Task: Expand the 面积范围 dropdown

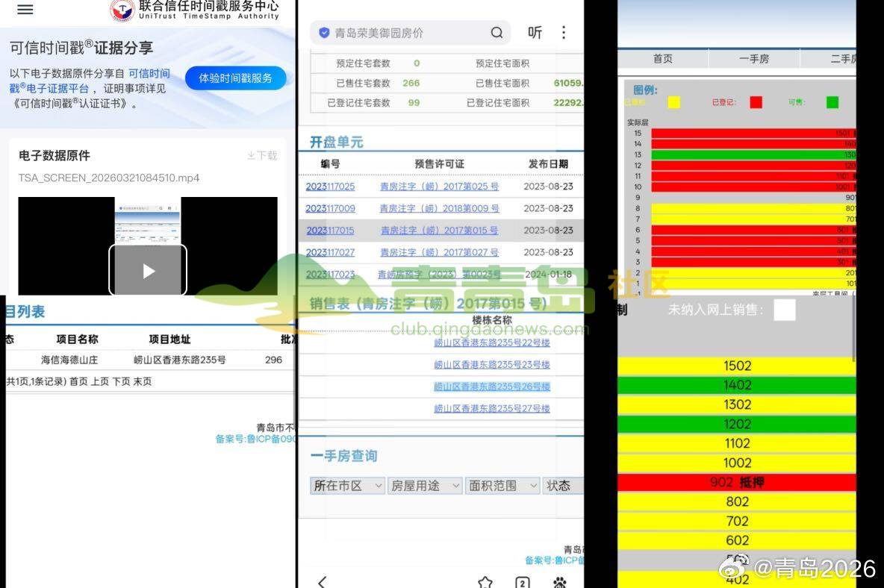Action: 502,486
